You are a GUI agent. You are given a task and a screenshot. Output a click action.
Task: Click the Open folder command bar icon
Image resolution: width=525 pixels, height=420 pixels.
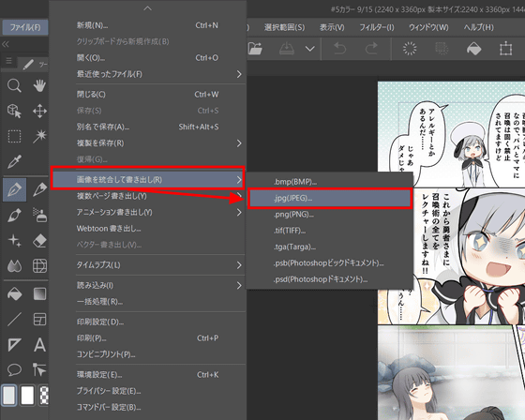pos(255,49)
